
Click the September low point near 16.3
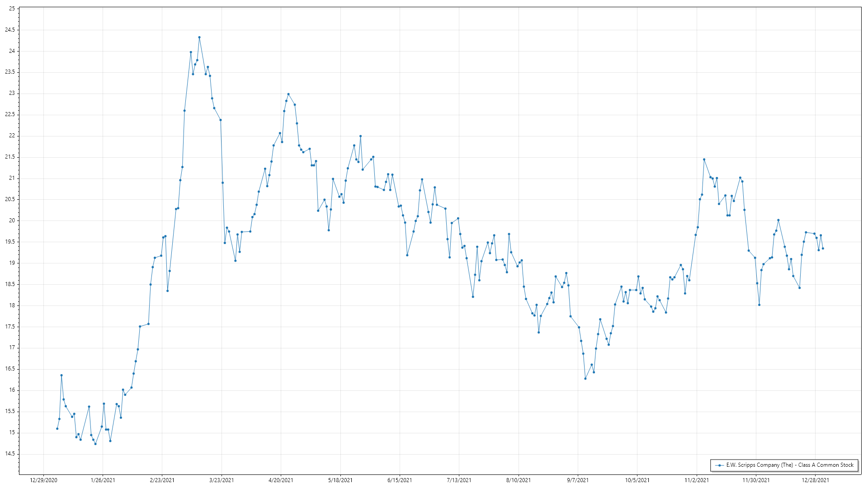tap(585, 379)
